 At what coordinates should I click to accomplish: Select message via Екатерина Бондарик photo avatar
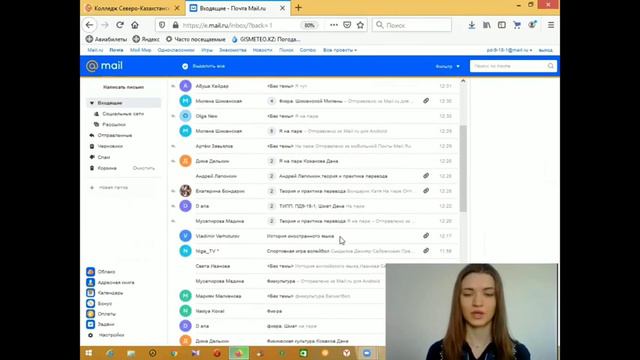(x=185, y=191)
